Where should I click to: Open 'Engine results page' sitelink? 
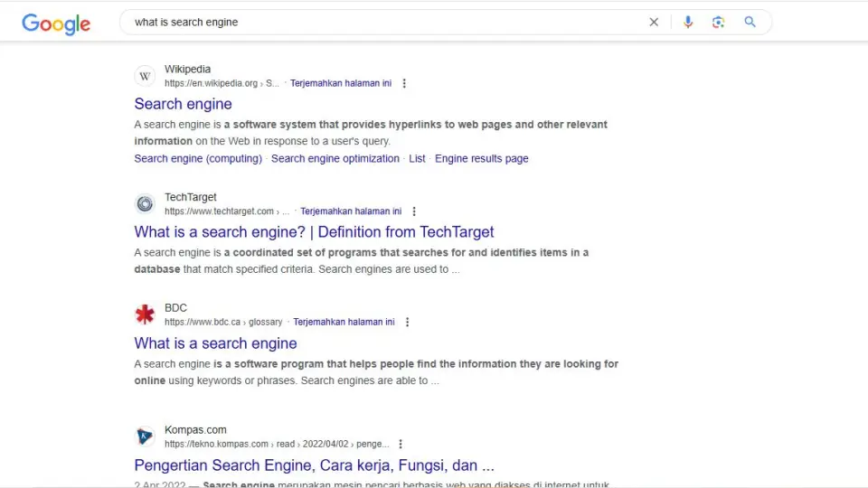(x=482, y=158)
